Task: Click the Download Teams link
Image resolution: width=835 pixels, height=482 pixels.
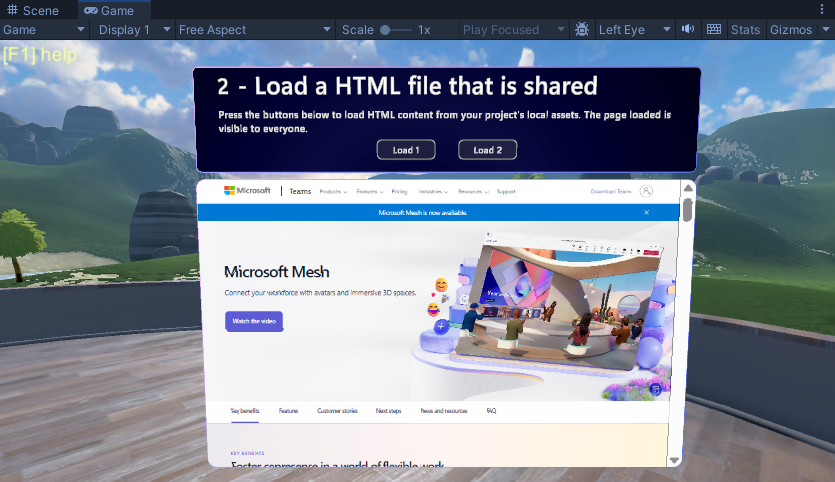Action: pos(611,191)
